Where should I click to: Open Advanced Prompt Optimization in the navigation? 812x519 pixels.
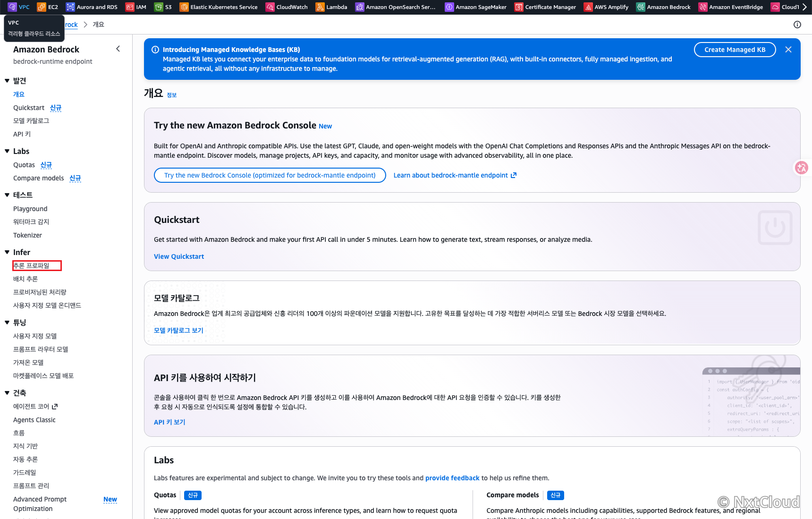tap(40, 504)
